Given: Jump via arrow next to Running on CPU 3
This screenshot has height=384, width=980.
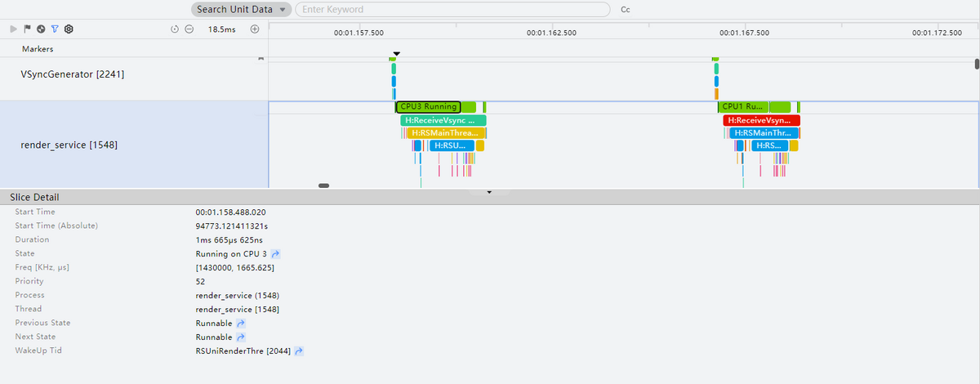Looking at the screenshot, I should point(275,255).
